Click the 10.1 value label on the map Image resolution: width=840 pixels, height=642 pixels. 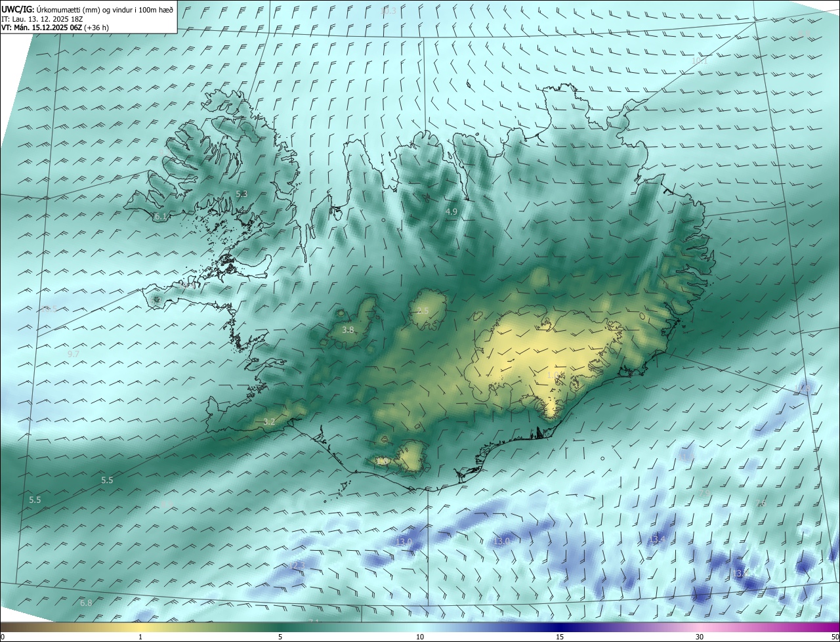tap(700, 60)
